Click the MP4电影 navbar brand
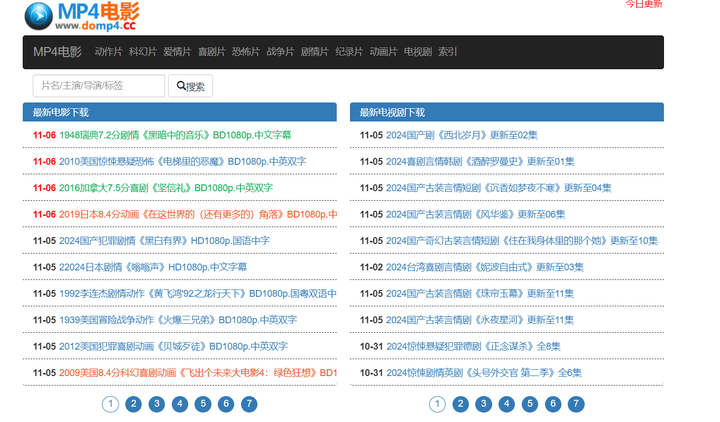Screen dimensions: 720x422 coord(57,52)
